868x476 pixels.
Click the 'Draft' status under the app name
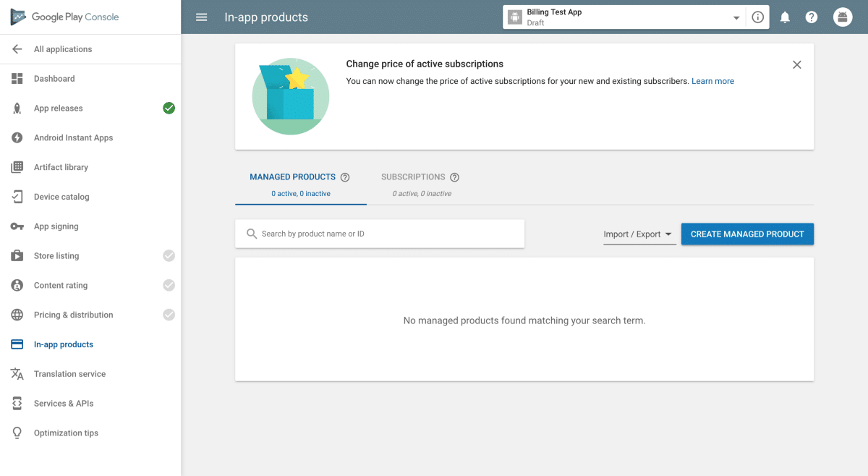click(x=535, y=23)
